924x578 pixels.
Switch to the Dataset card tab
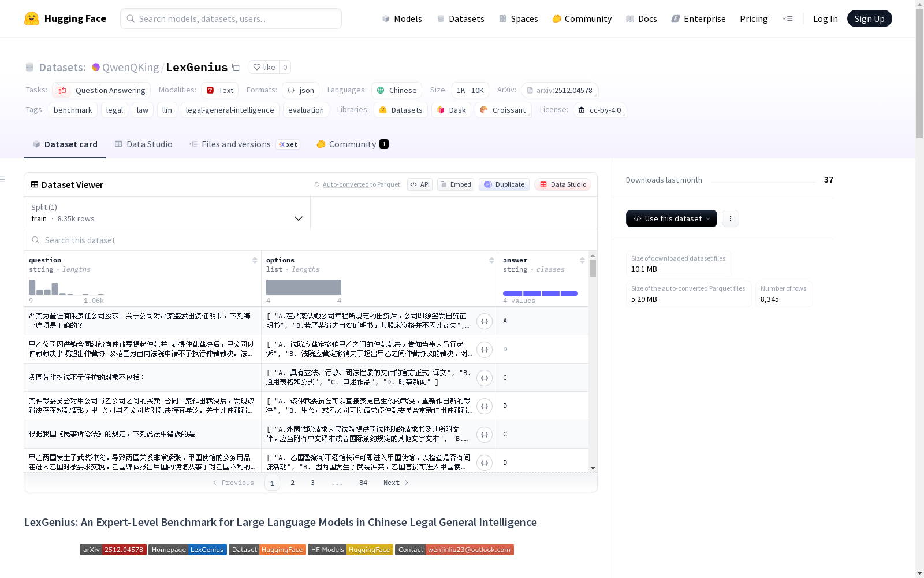(65, 144)
